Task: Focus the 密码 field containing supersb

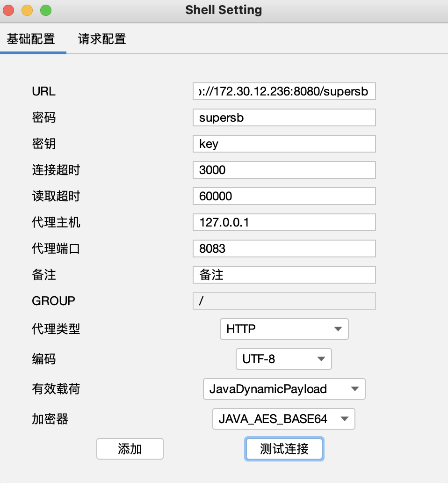Action: 284,118
